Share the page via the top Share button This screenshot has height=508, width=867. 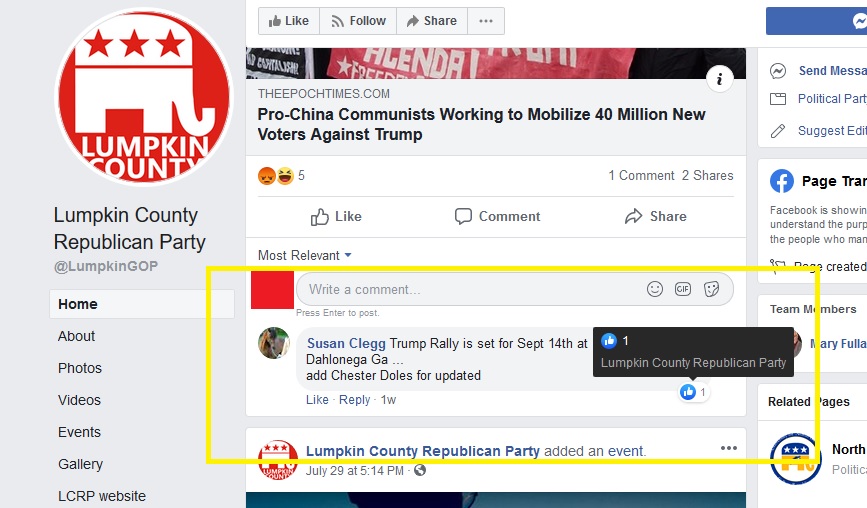[432, 21]
